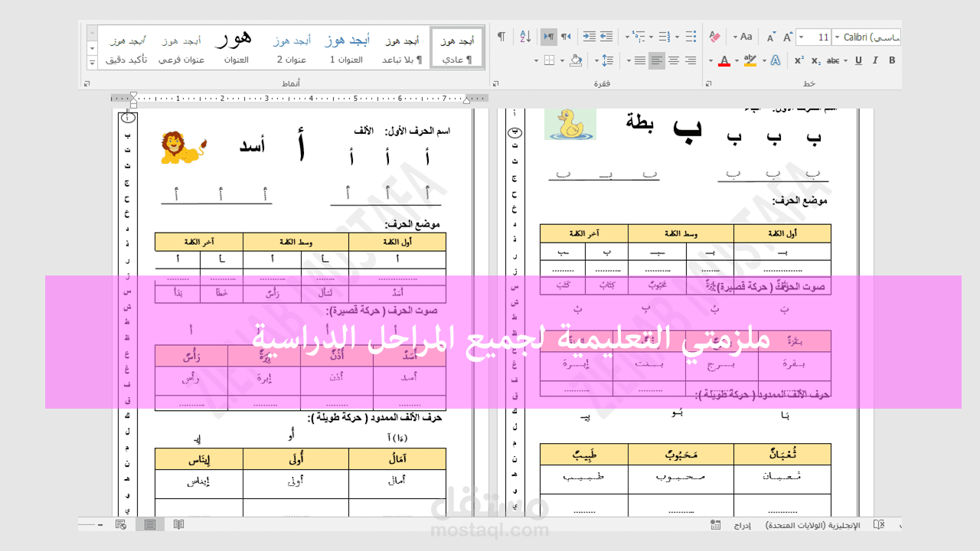Screen dimensions: 980x551
Task: Click the Shading paint bucket icon
Action: (576, 60)
